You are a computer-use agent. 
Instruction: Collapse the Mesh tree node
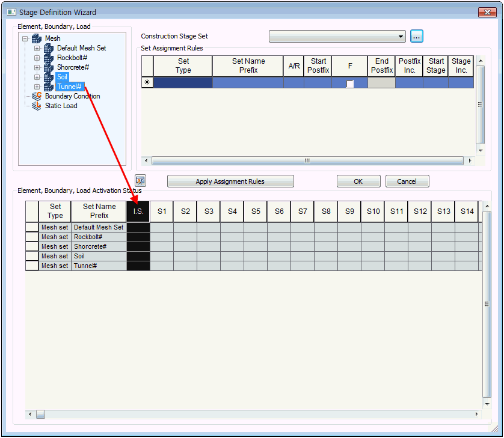tap(25, 38)
